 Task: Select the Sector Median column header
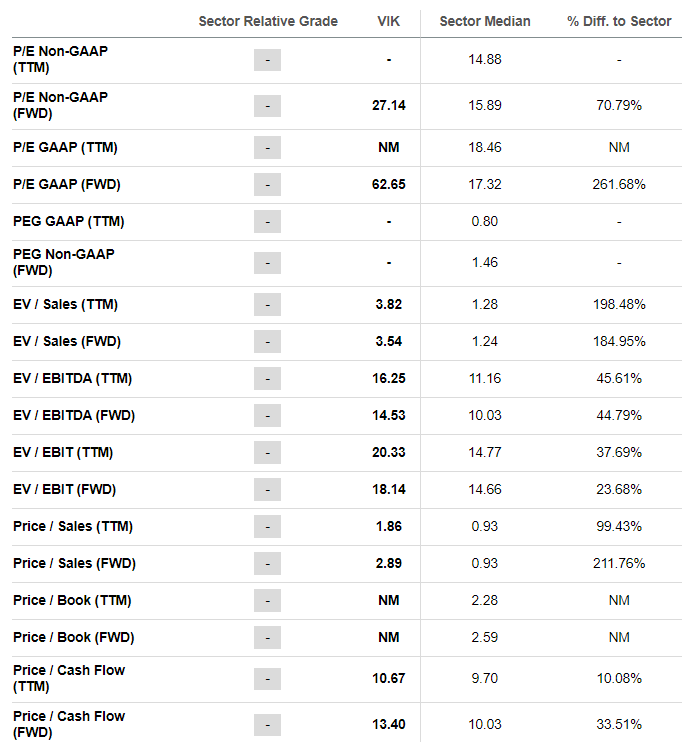[485, 21]
